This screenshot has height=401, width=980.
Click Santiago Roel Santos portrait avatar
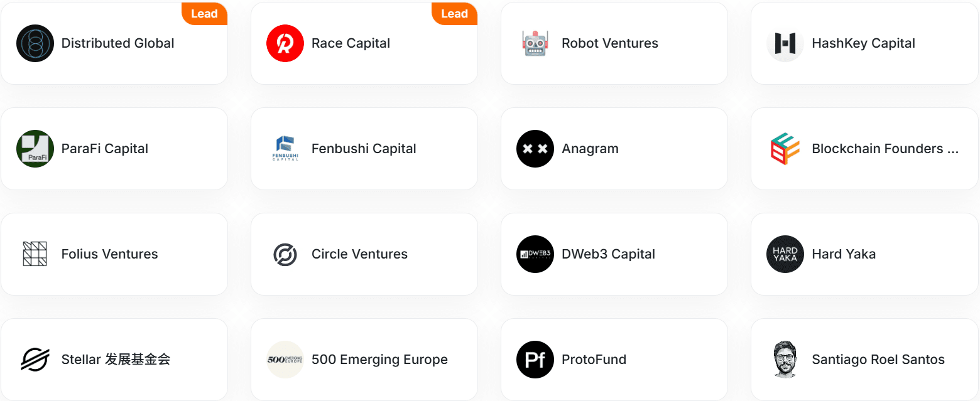pyautogui.click(x=785, y=360)
